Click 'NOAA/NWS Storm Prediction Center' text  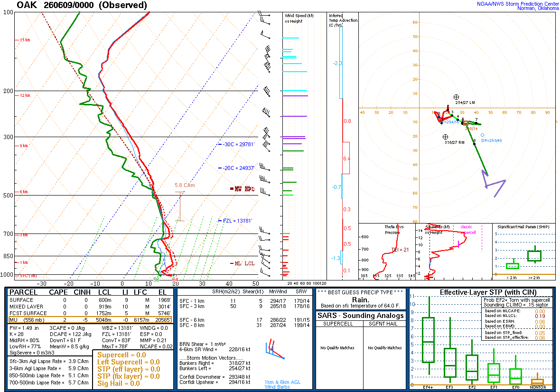(x=517, y=4)
